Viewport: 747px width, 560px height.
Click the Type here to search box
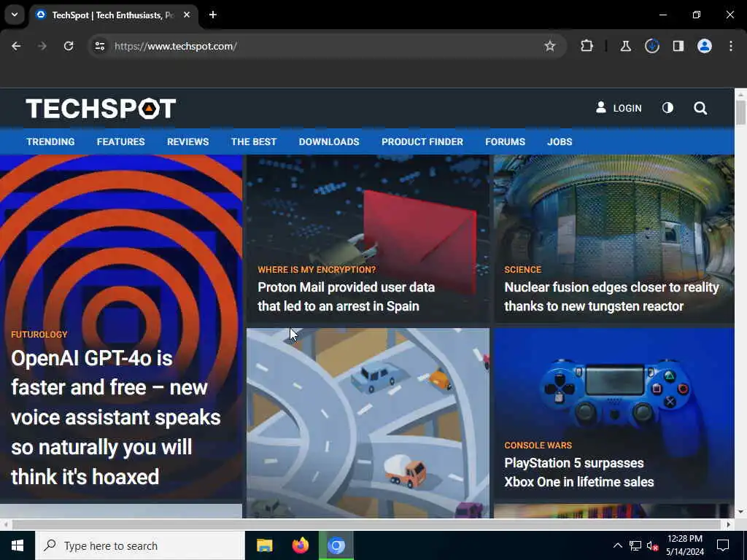(x=140, y=545)
